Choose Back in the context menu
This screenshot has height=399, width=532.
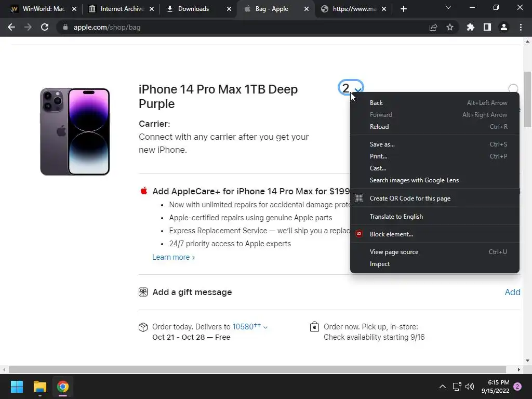[x=435, y=103]
